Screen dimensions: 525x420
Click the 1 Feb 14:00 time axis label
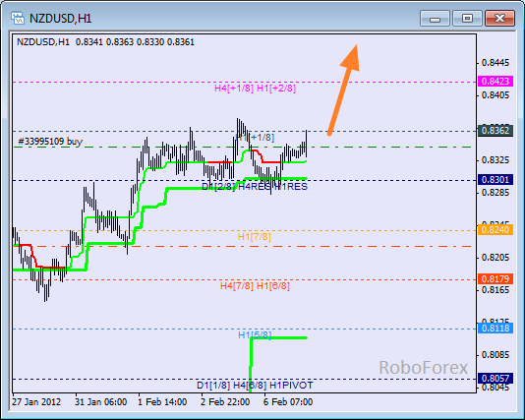(x=162, y=402)
